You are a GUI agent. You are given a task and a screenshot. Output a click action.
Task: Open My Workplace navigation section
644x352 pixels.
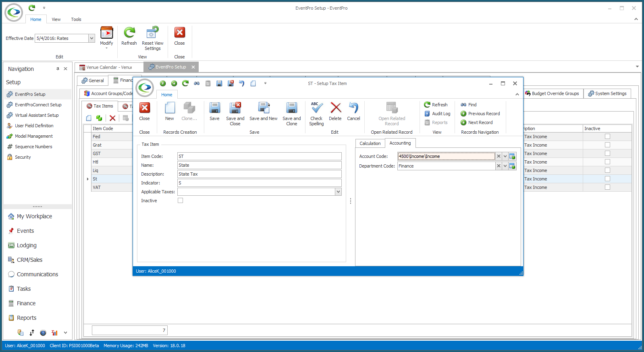pyautogui.click(x=34, y=216)
